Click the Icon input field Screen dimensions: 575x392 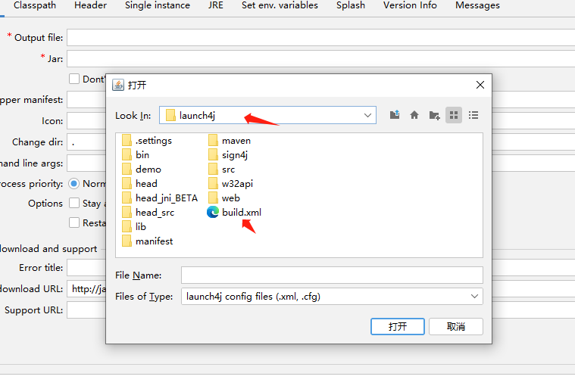tap(86, 121)
